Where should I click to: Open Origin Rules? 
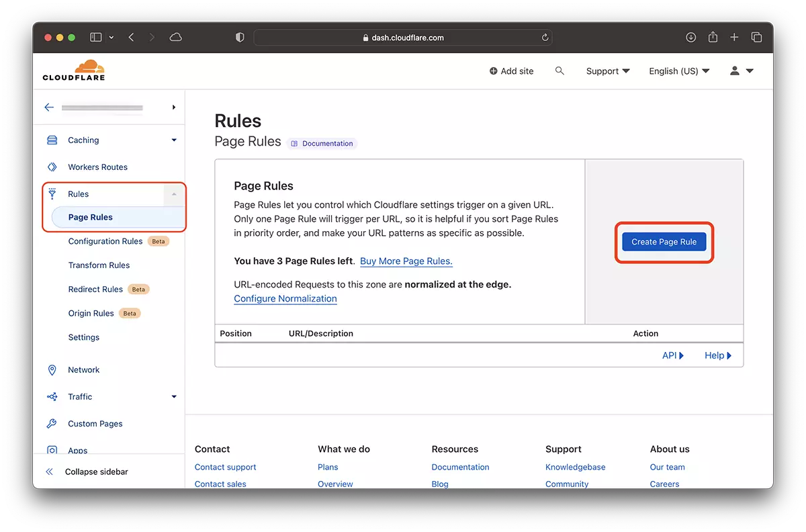(91, 314)
